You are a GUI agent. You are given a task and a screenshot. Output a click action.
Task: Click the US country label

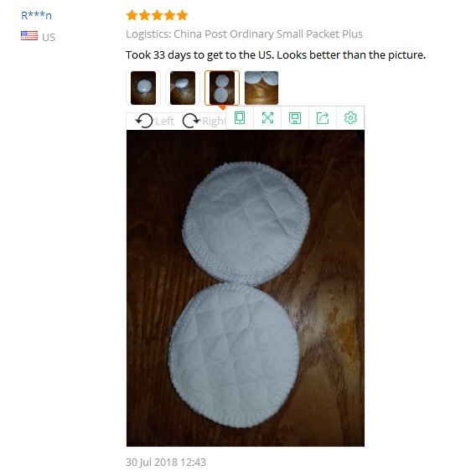[49, 38]
